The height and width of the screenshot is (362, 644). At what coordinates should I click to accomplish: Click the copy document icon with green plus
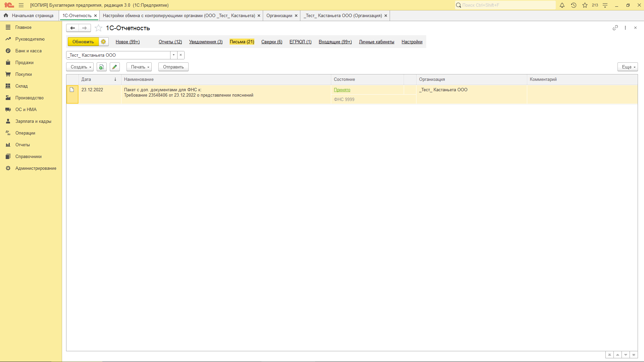pyautogui.click(x=102, y=67)
